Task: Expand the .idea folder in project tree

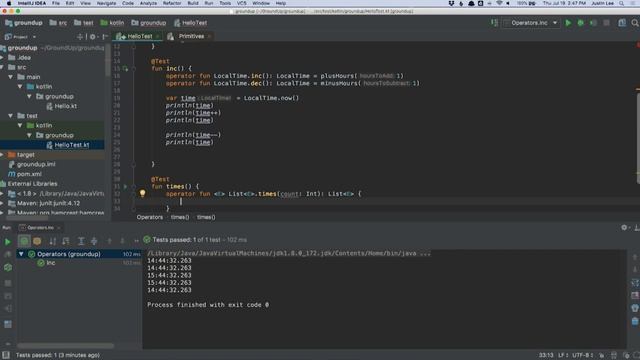Action: click(x=3, y=58)
